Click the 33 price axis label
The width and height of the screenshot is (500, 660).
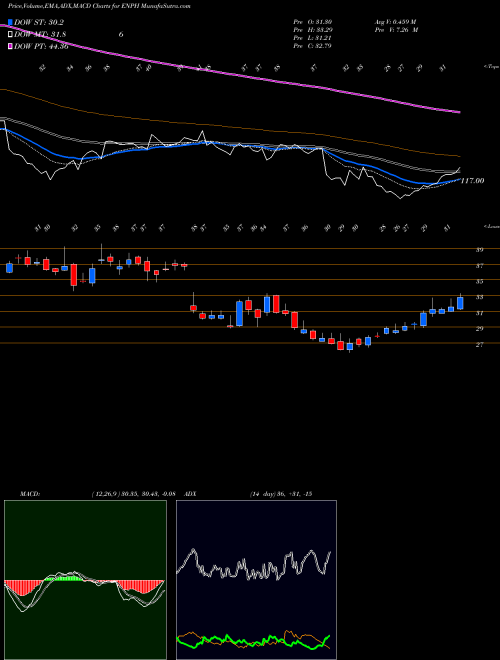pos(479,297)
